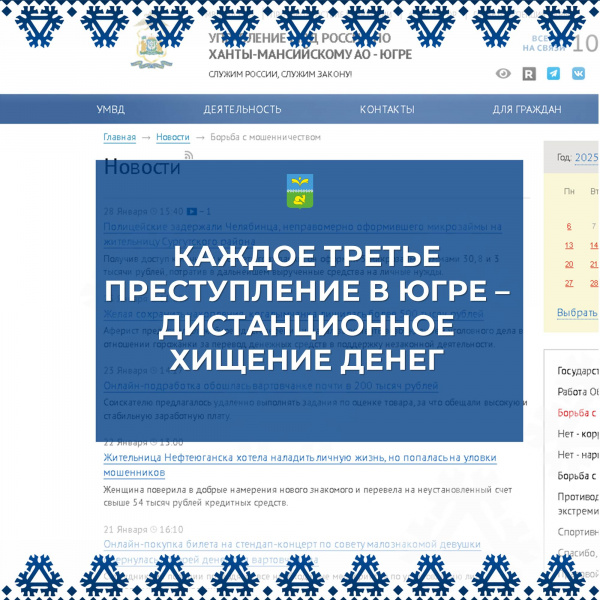This screenshot has width=600, height=600.
Task: Toggle the visually impaired version eye icon
Action: click(504, 74)
